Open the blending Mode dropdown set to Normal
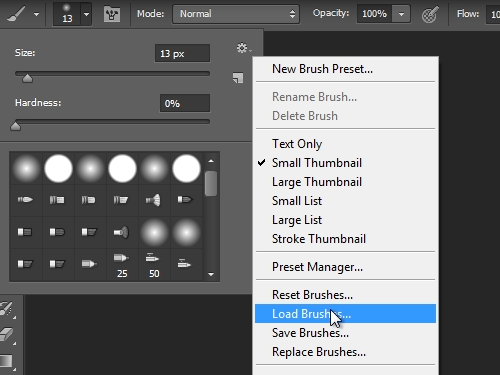This screenshot has width=500, height=375. click(x=236, y=14)
